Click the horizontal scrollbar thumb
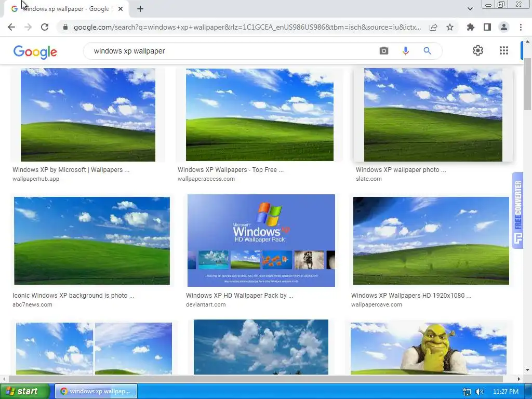This screenshot has height=399, width=532. click(x=256, y=379)
